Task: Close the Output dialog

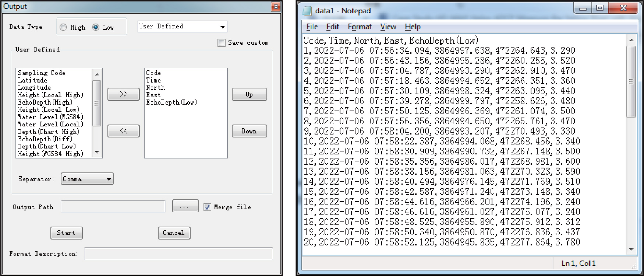Action: pyautogui.click(x=276, y=7)
